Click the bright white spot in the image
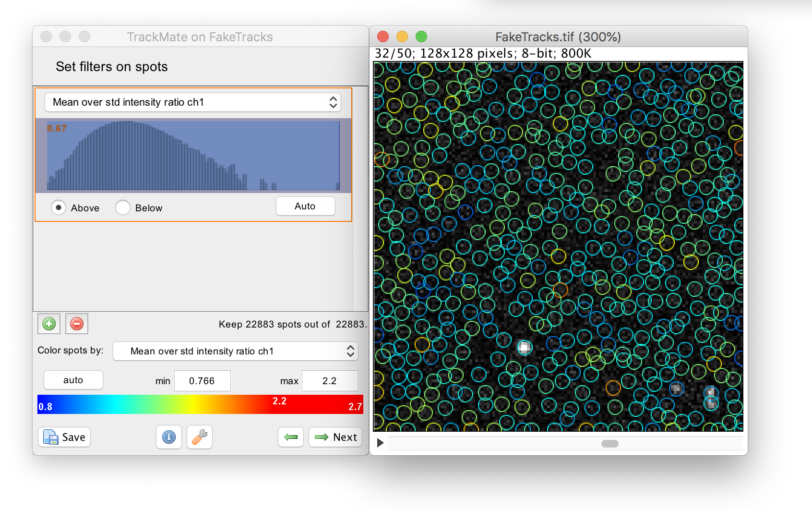The height and width of the screenshot is (510, 812). pos(525,347)
